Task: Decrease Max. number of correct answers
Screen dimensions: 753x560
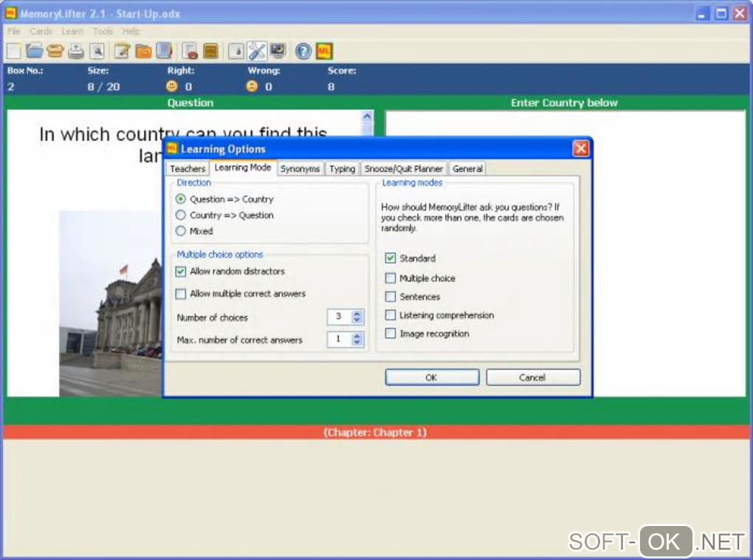Action: pos(357,342)
